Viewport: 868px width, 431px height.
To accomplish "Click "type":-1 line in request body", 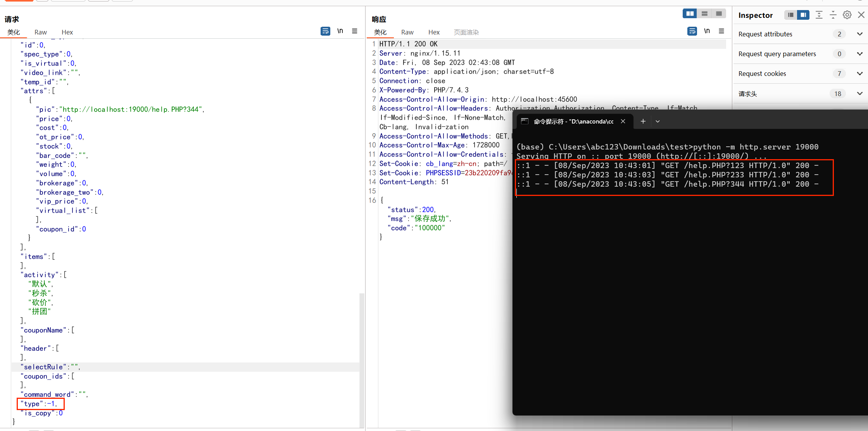I will pyautogui.click(x=39, y=404).
